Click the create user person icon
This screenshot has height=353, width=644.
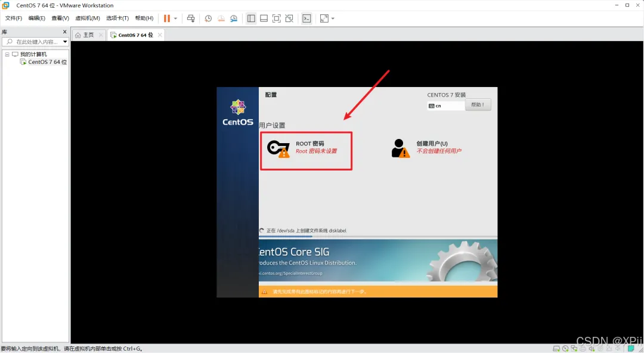tap(400, 148)
